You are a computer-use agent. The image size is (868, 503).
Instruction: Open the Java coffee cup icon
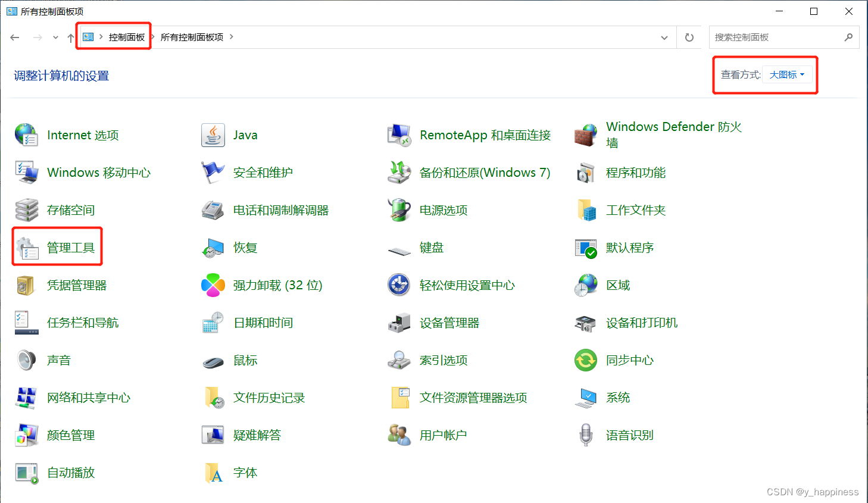pos(213,135)
